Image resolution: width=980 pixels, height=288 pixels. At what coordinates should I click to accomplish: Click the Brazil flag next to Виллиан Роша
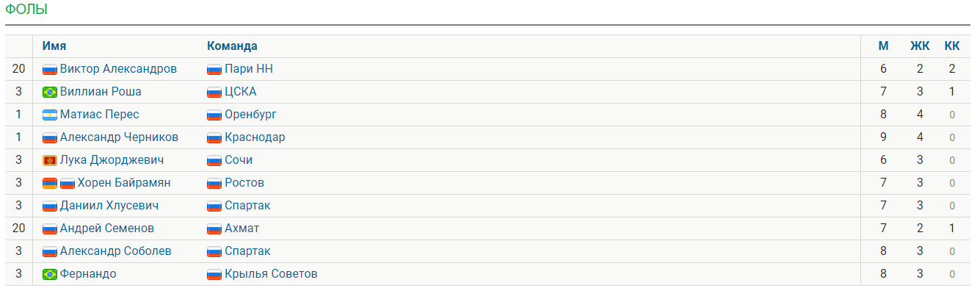point(50,93)
